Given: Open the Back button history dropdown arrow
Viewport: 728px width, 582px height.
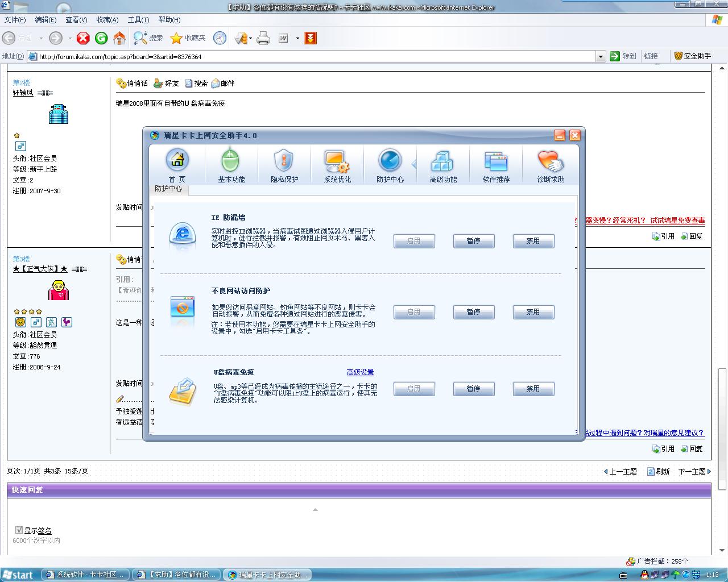Looking at the screenshot, I should [41, 39].
